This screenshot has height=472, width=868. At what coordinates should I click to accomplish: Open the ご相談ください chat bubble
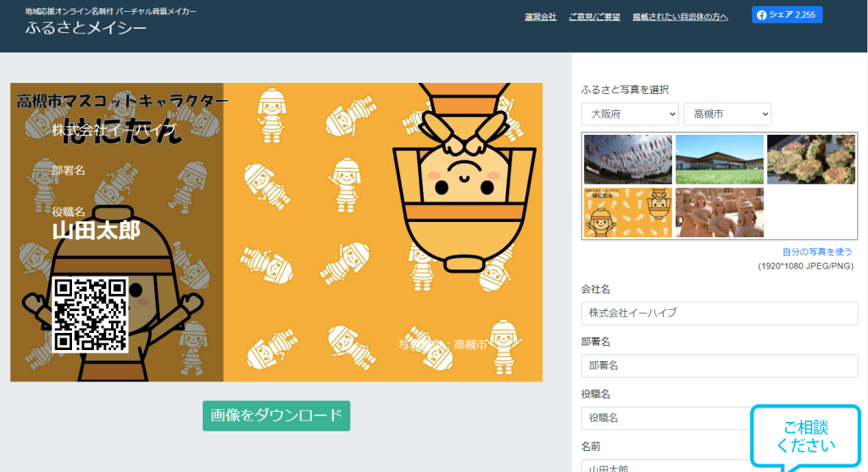click(804, 437)
